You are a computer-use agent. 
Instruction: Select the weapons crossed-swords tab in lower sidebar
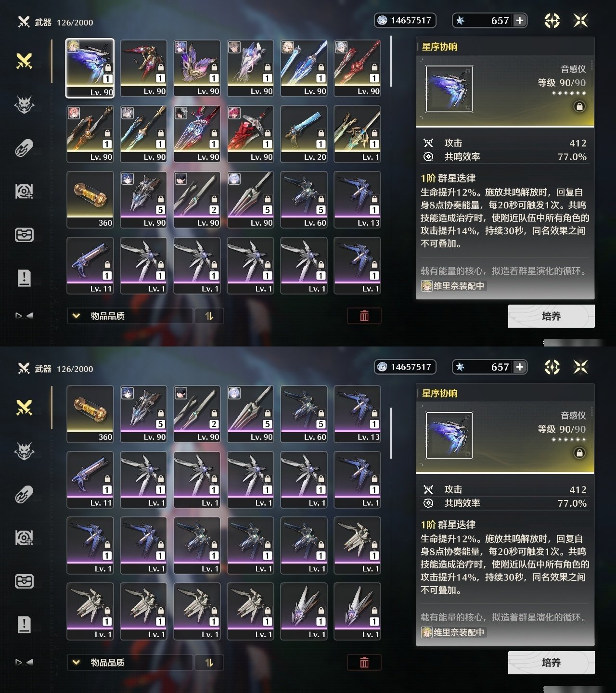click(x=24, y=408)
